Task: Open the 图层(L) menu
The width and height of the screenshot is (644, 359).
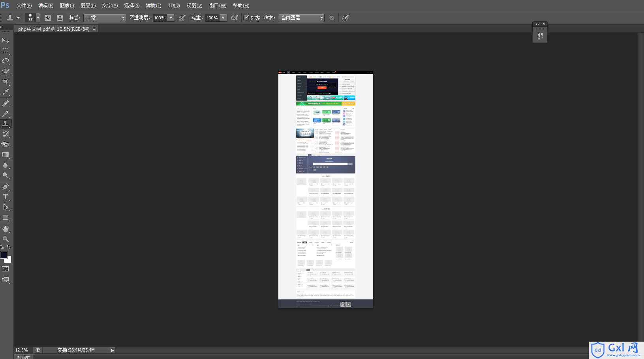Action: point(88,6)
